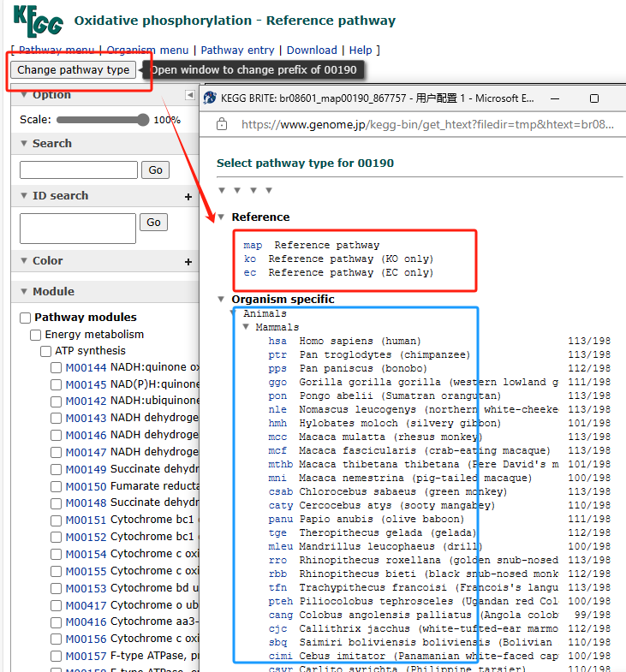This screenshot has width=626, height=672.
Task: Open the Download menu link
Action: [312, 51]
